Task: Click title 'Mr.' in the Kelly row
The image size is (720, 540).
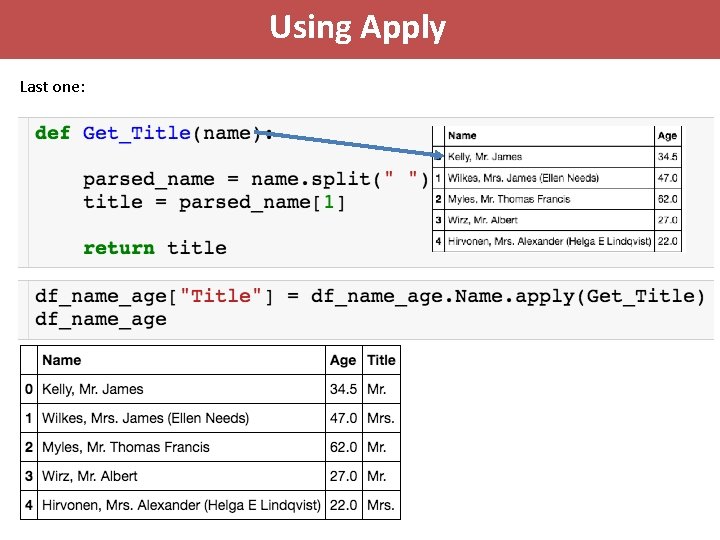Action: pos(377,389)
